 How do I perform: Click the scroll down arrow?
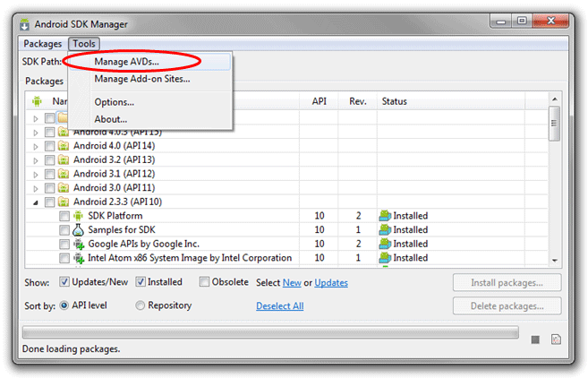[555, 261]
